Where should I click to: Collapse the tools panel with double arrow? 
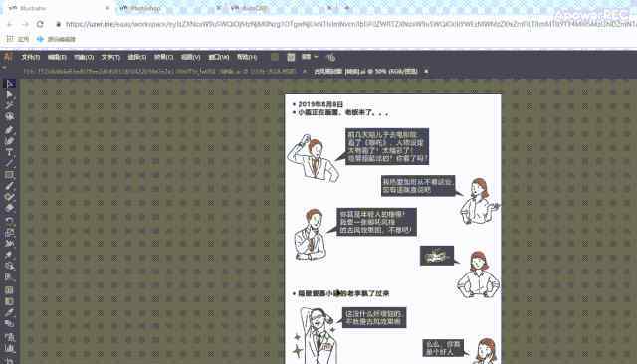pos(4,68)
